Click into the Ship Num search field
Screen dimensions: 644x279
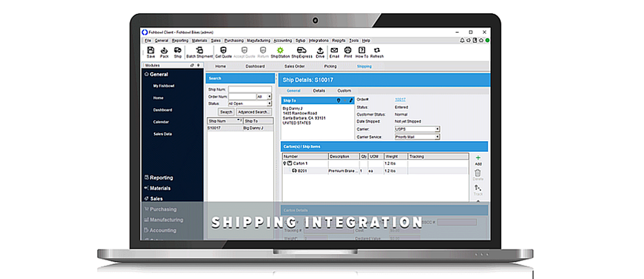249,89
